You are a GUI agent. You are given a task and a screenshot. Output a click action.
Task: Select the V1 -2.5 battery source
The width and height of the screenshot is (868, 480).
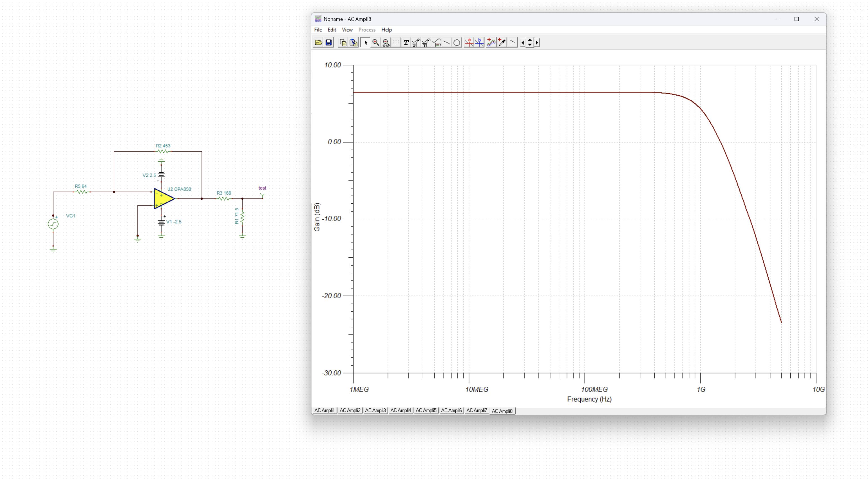click(x=161, y=222)
